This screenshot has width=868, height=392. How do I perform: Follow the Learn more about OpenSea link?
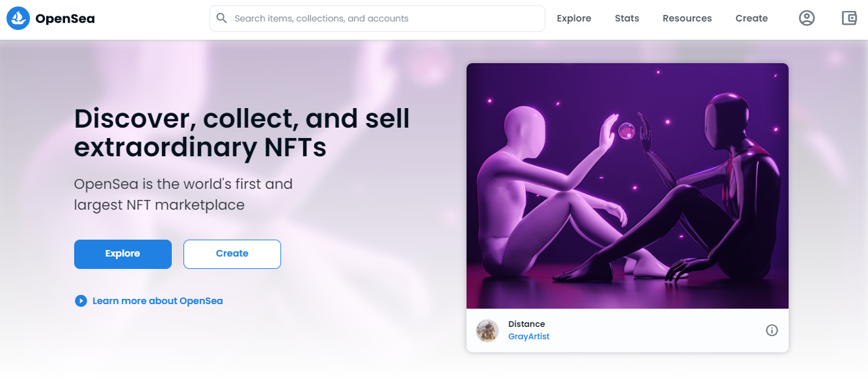tap(157, 301)
